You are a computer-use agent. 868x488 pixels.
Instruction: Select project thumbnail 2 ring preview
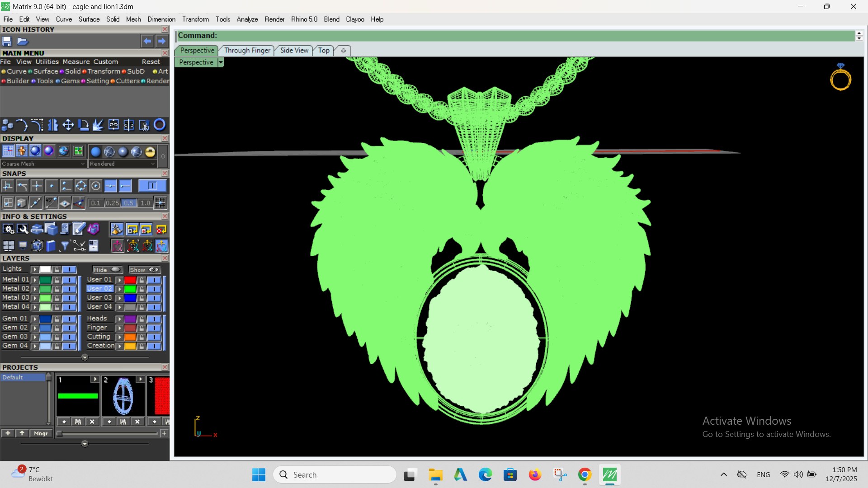[x=123, y=397]
